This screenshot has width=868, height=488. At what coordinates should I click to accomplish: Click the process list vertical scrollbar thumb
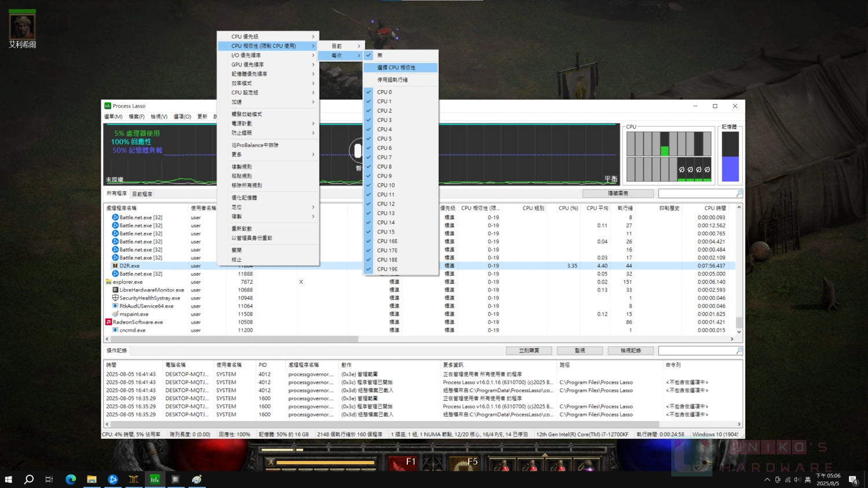pos(739,322)
